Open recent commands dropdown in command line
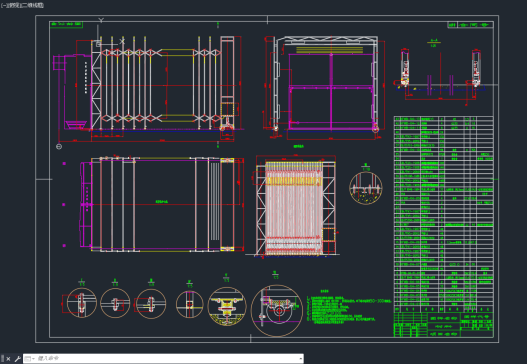This screenshot has width=527, height=364. tap(30, 359)
